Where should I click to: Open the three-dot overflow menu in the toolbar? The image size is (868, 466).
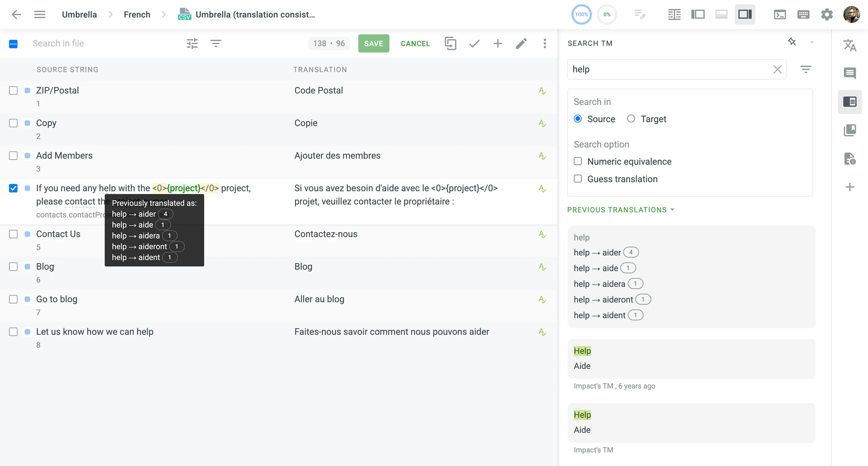click(545, 43)
